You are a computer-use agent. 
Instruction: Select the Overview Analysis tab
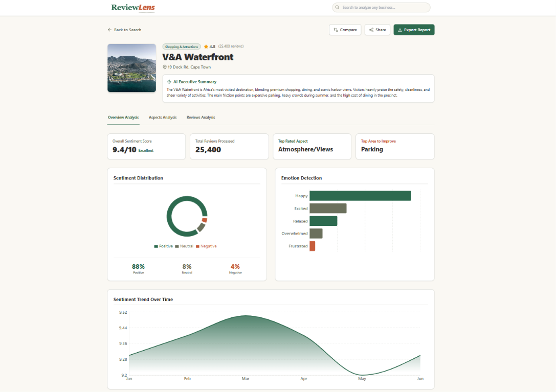[123, 118]
